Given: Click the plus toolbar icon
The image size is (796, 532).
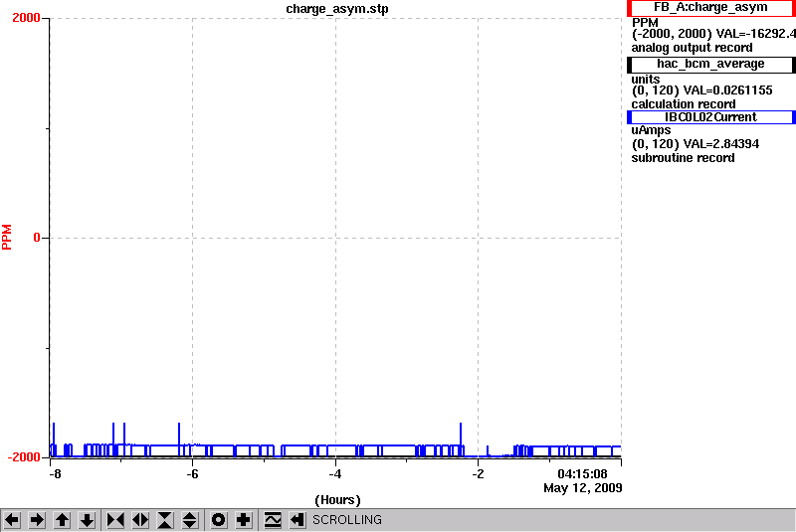Looking at the screenshot, I should pyautogui.click(x=244, y=520).
